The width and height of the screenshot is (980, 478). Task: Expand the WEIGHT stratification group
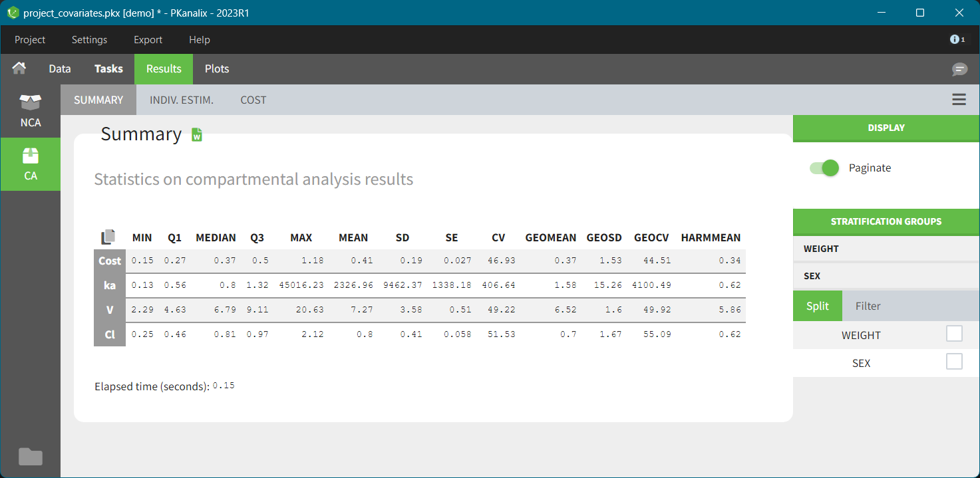[886, 249]
